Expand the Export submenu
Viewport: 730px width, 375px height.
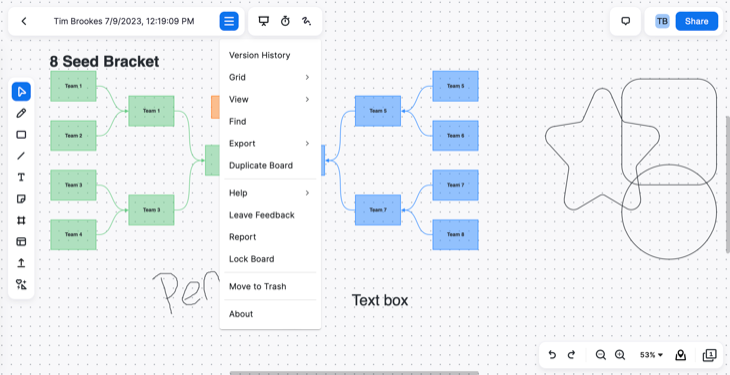point(270,143)
